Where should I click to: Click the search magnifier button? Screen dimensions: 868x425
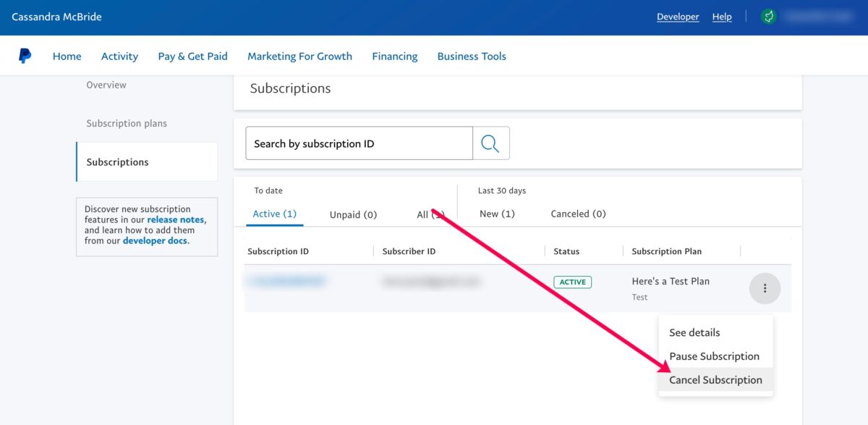[x=491, y=143]
